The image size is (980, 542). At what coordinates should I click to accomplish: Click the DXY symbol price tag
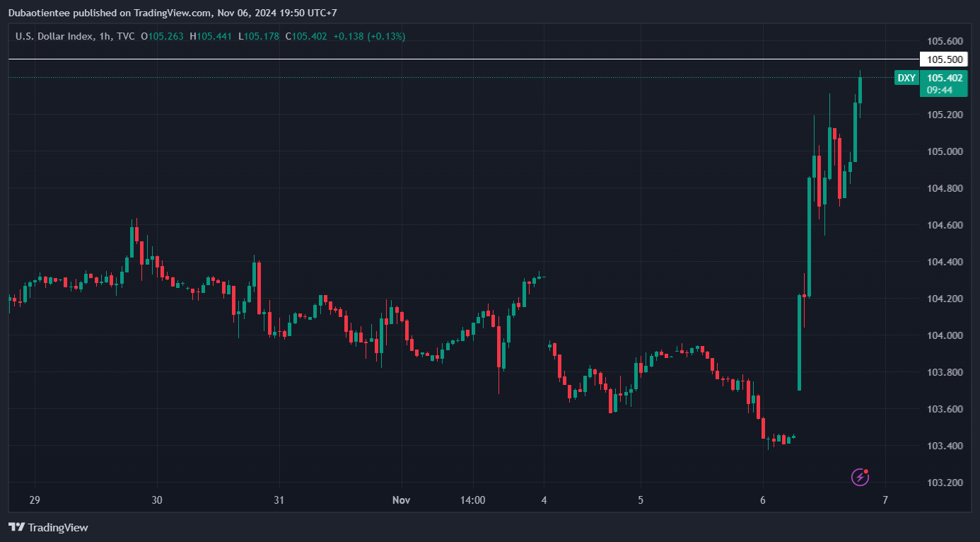click(x=906, y=78)
